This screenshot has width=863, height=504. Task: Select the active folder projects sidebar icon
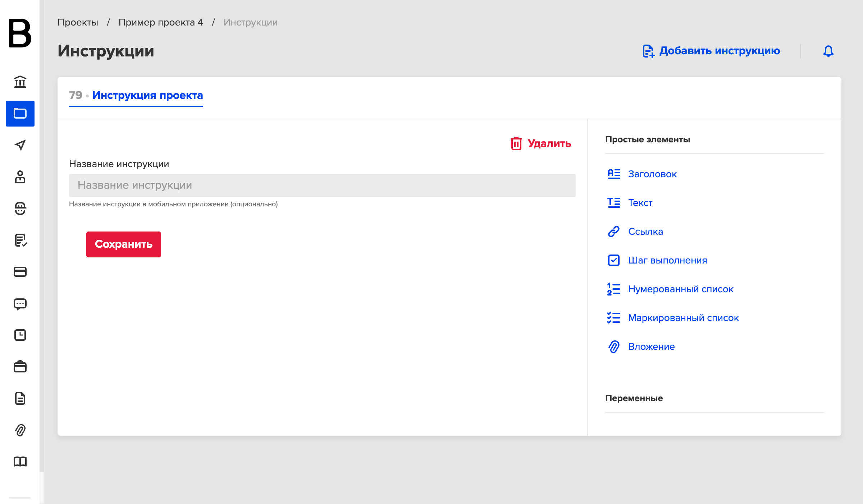(20, 114)
